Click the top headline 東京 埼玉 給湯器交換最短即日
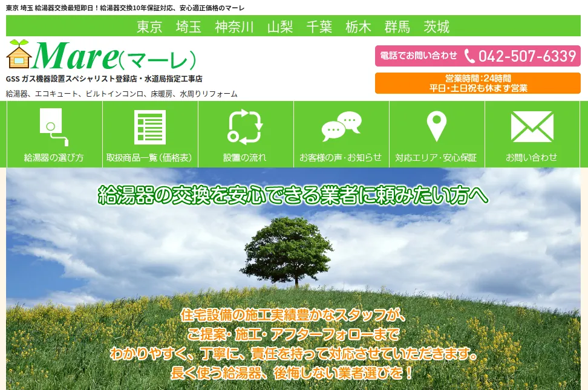The height and width of the screenshot is (390, 588). coord(125,8)
